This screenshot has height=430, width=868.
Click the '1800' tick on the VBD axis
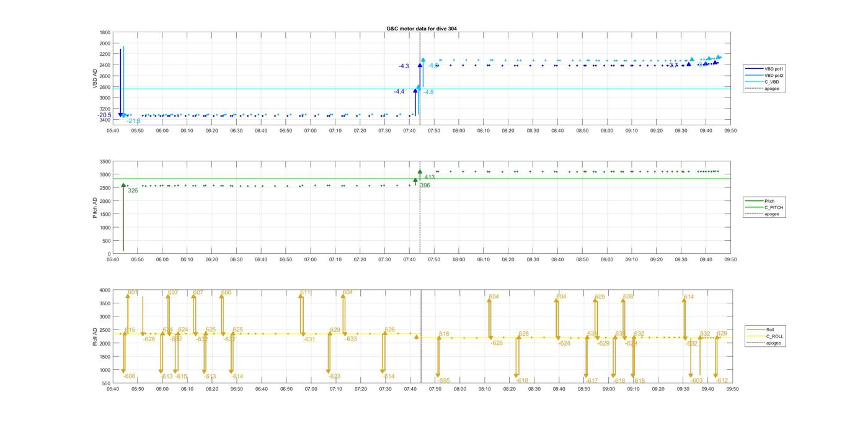pos(104,33)
